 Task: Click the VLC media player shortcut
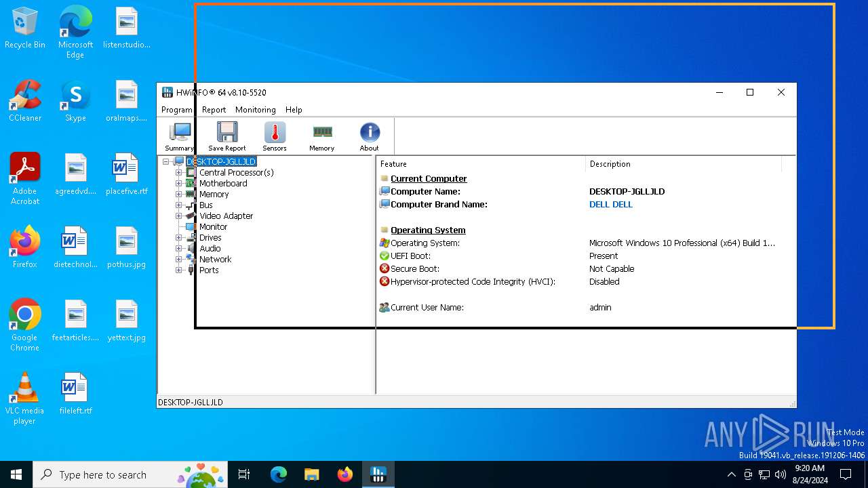(x=25, y=399)
